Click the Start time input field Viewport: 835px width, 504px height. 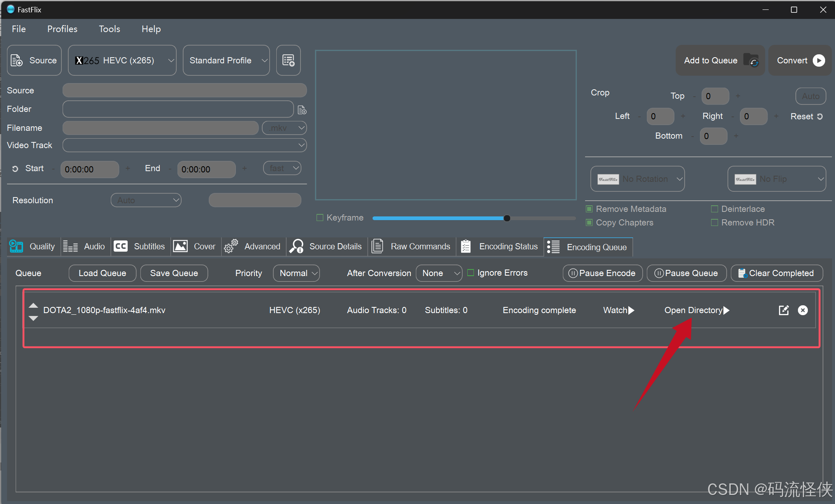tap(89, 169)
